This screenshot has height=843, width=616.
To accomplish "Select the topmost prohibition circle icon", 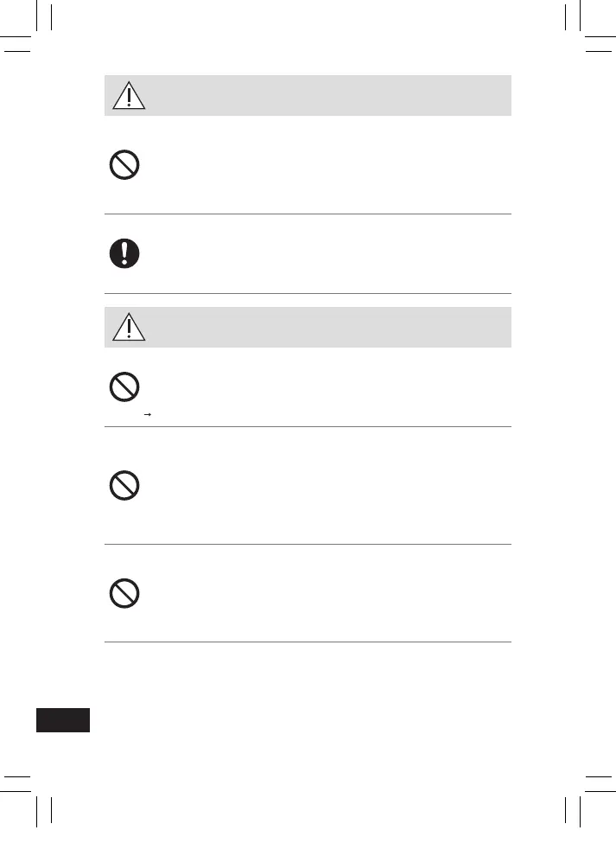I will [125, 164].
